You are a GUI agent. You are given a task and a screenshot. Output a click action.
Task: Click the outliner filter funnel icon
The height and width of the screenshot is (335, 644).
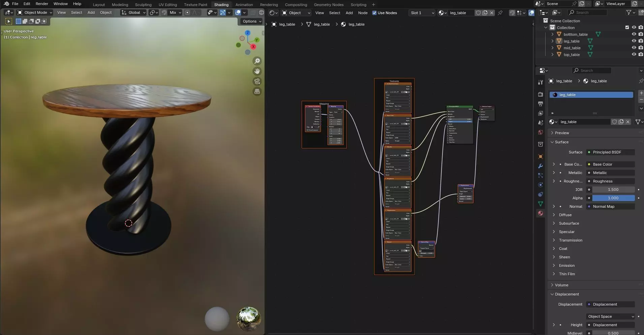coord(629,12)
